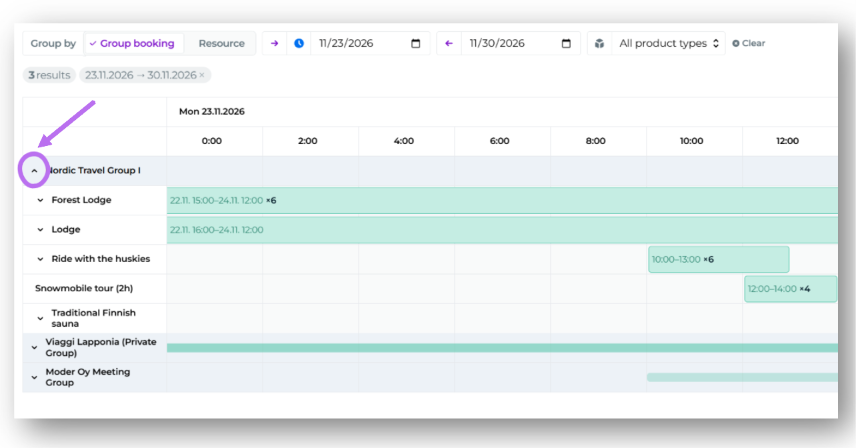Click the purple right-arrow start date icon

click(x=275, y=44)
